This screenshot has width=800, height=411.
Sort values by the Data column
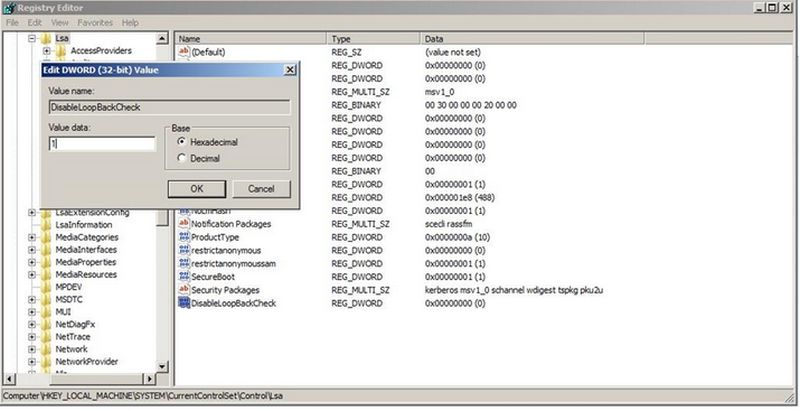tap(533, 39)
